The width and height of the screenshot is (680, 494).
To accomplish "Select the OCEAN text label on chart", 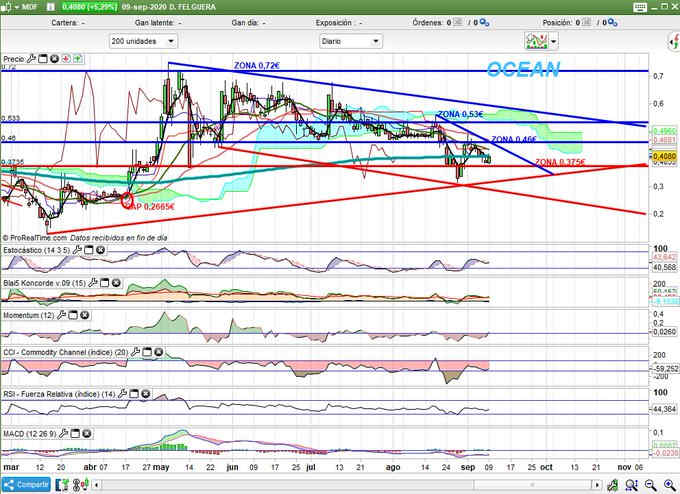I will (523, 69).
